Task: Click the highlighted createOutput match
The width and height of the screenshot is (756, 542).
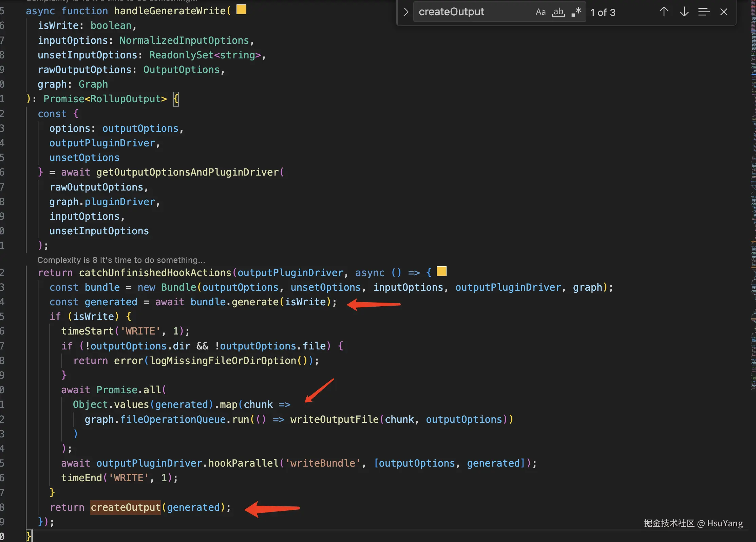Action: [125, 507]
